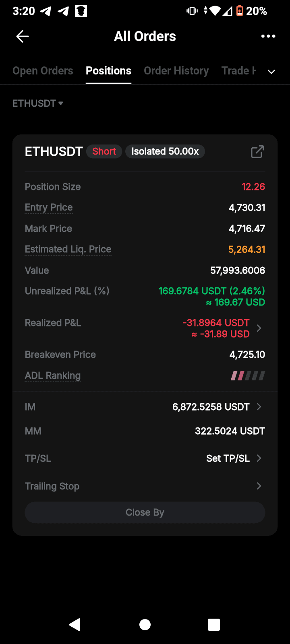Open the three-dot more options menu

pyautogui.click(x=268, y=36)
